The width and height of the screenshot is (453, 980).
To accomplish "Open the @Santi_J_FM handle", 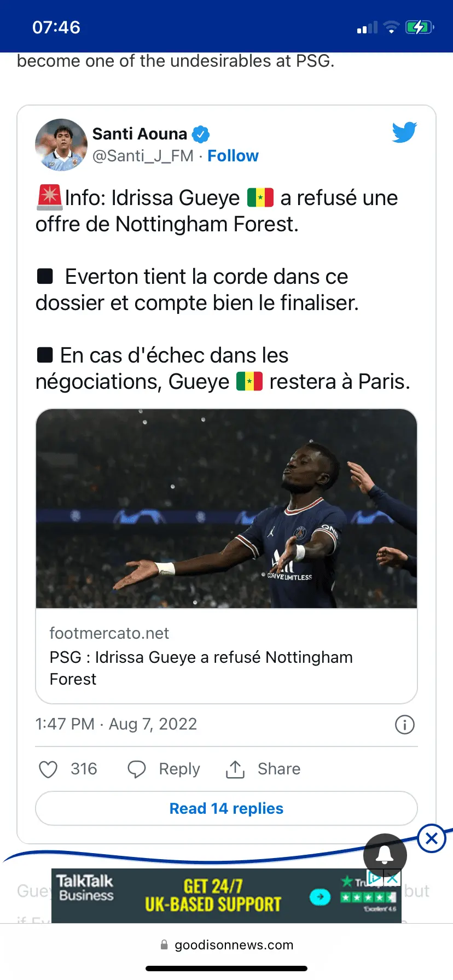I will [143, 156].
